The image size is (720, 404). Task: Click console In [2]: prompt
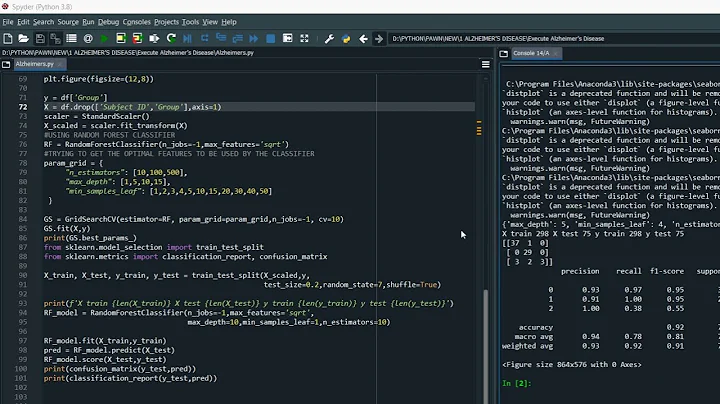click(517, 383)
